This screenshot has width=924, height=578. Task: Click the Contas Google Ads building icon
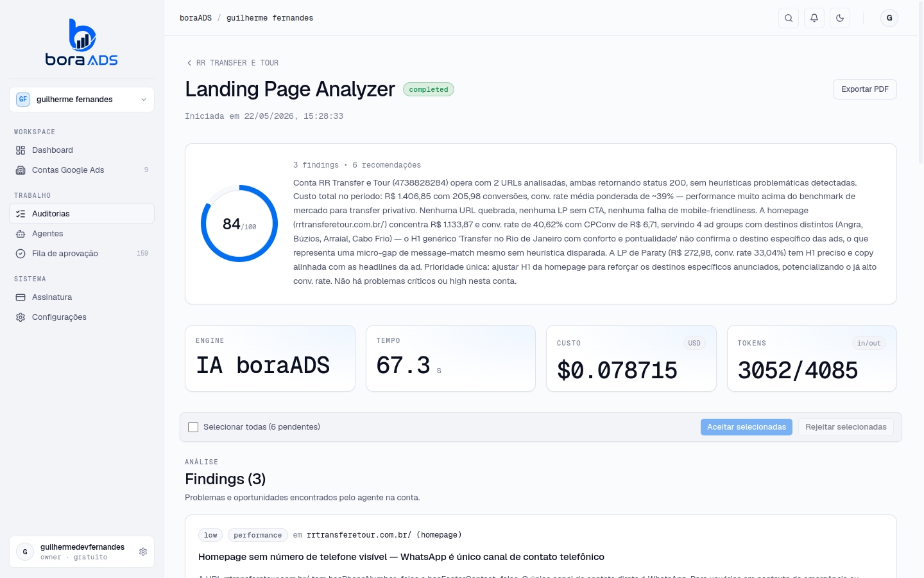[21, 170]
